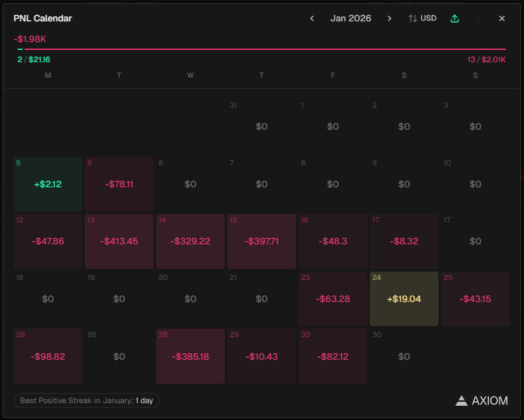Click the M weekday column header
This screenshot has width=524, height=420.
[48, 76]
